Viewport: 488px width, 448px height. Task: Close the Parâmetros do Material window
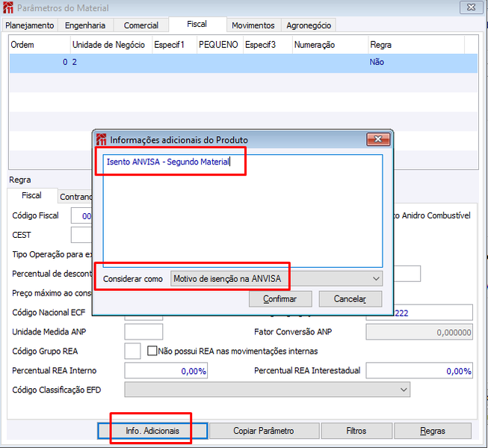click(x=472, y=7)
